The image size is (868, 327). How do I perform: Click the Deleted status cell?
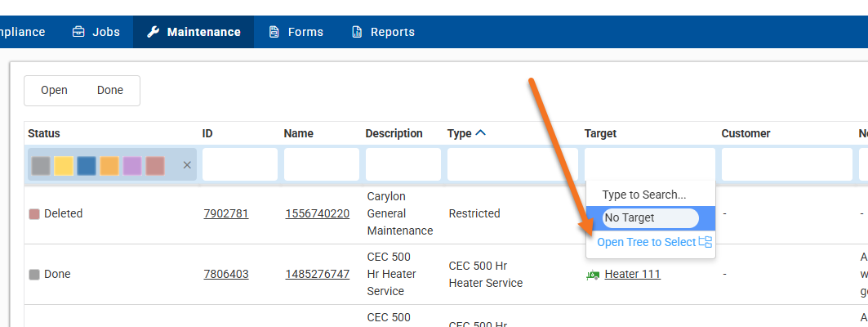(56, 213)
